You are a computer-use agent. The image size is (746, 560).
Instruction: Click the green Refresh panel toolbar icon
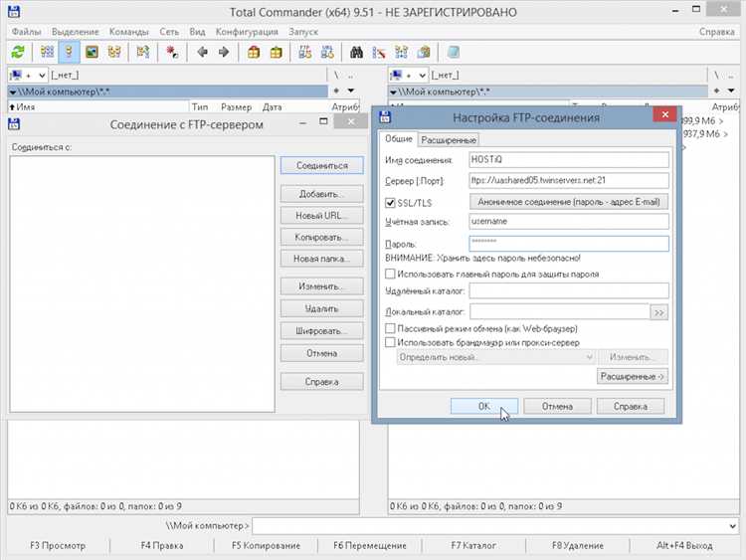click(x=18, y=52)
